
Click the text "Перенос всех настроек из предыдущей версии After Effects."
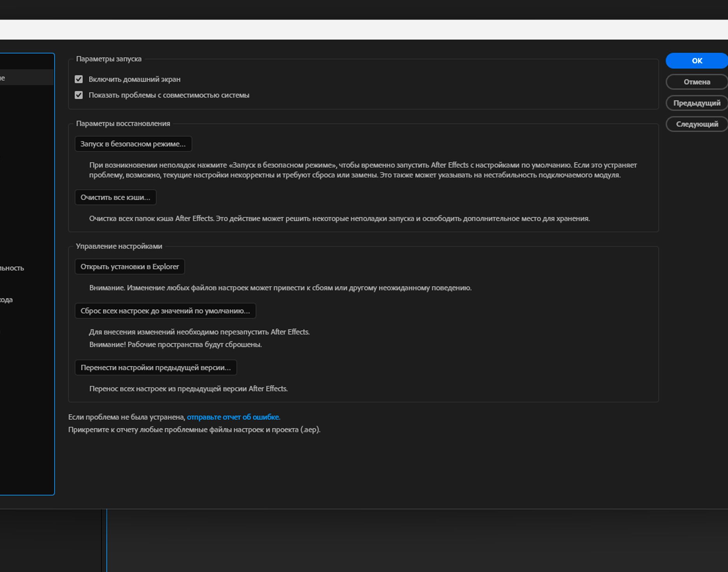(x=189, y=389)
